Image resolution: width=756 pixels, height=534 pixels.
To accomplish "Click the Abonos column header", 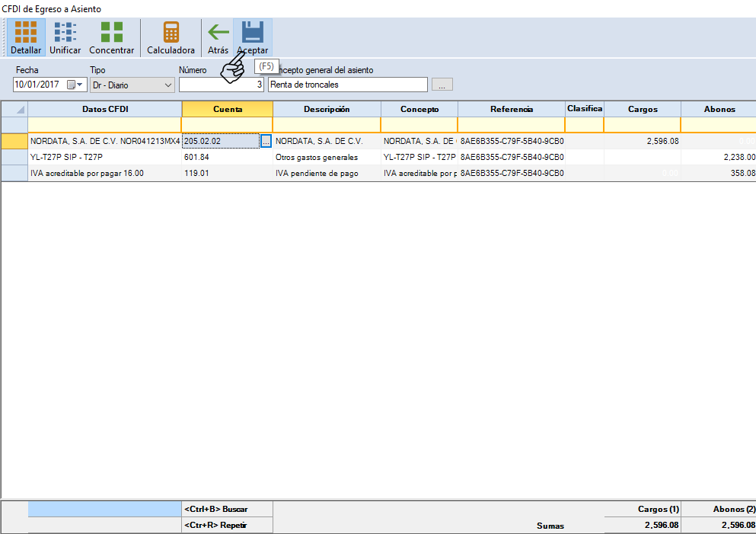I will point(719,109).
